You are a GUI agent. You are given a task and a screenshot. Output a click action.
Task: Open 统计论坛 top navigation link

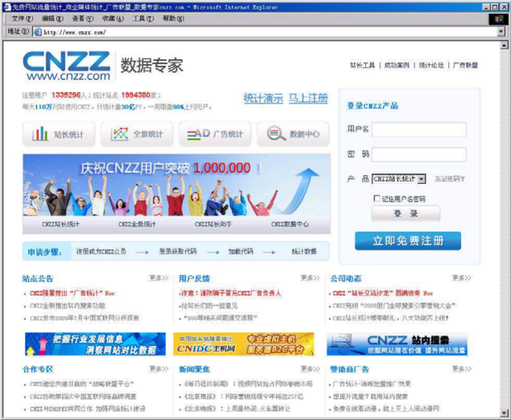pyautogui.click(x=431, y=65)
